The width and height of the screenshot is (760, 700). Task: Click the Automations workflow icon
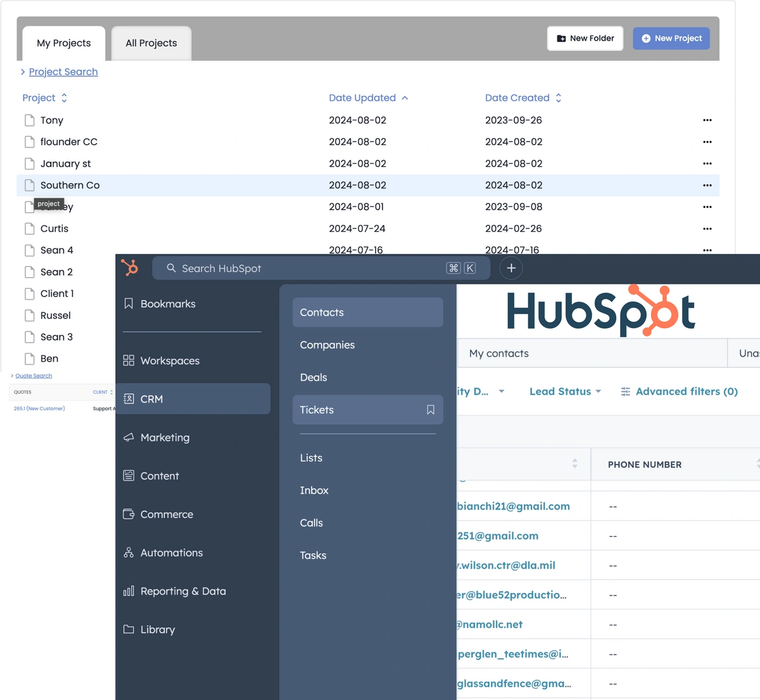pos(129,552)
